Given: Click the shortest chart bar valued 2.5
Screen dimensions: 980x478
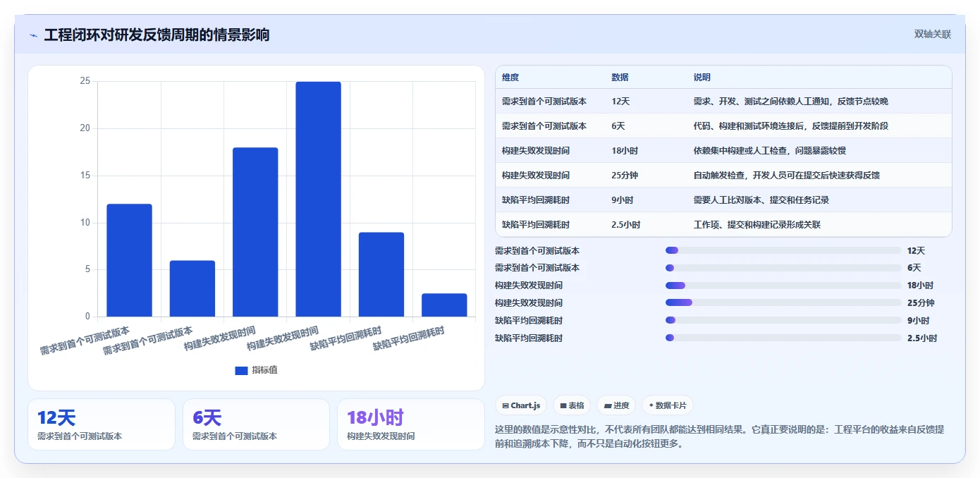Looking at the screenshot, I should 444,305.
